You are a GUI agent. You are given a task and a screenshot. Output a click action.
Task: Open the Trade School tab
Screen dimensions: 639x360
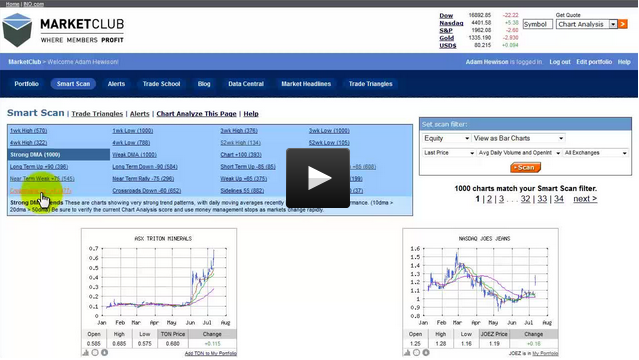coord(161,84)
